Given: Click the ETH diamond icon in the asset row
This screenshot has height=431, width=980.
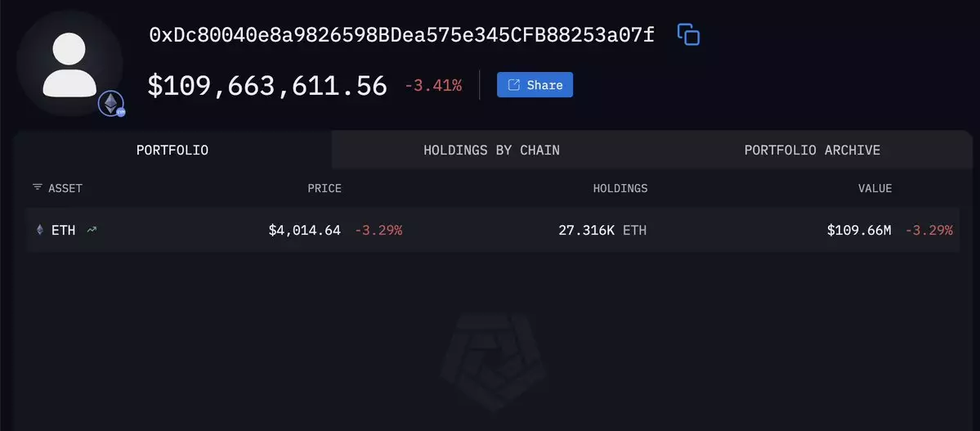Looking at the screenshot, I should (40, 230).
